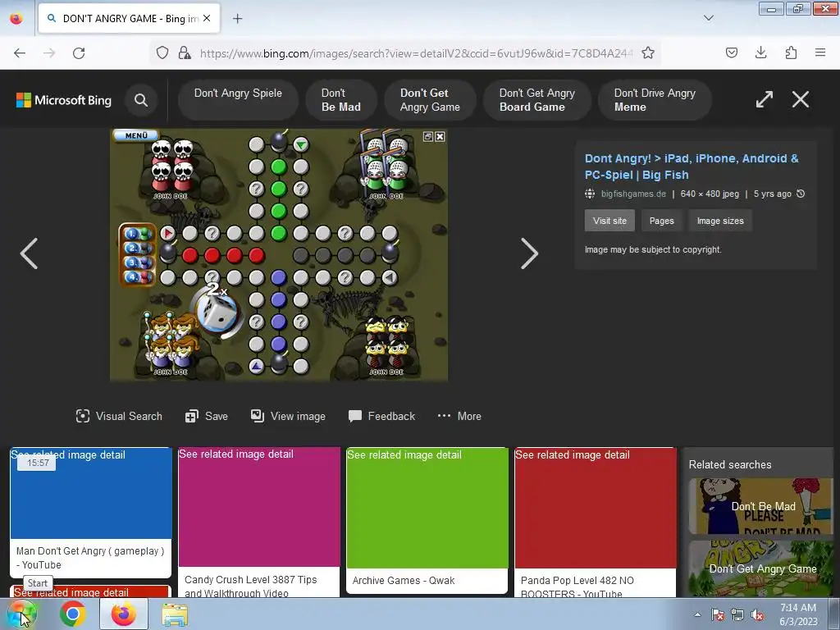The height and width of the screenshot is (630, 840).
Task: Click the address bar URL field
Action: pos(416,53)
